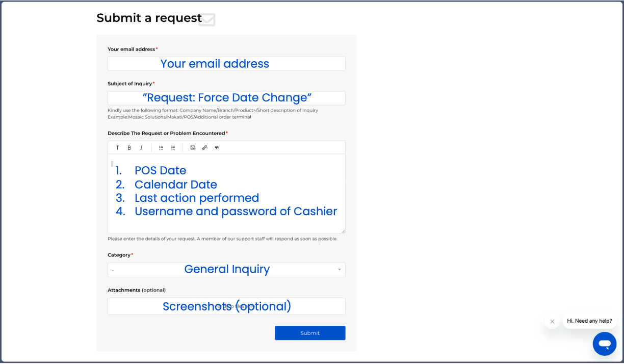Image resolution: width=624 pixels, height=364 pixels.
Task: Click the 'Hi. Need any help?' message
Action: point(589,321)
